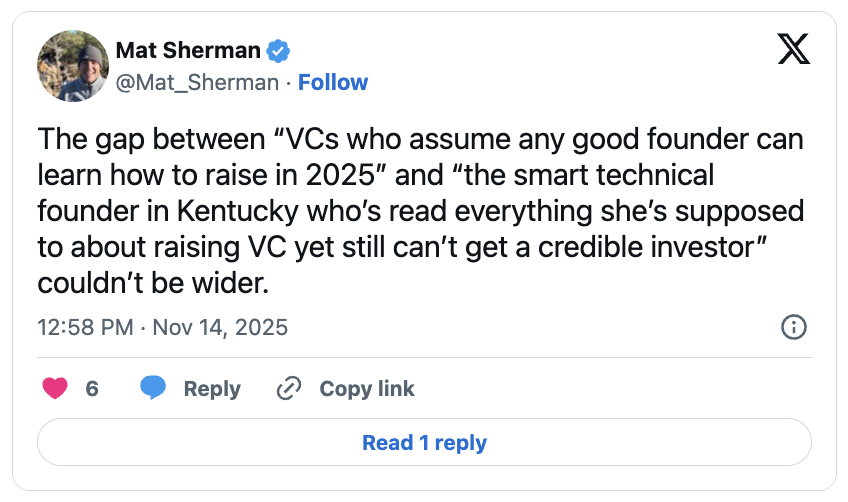This screenshot has height=502, width=848.
Task: Open the @Mat_Sherman handle link
Action: tap(197, 82)
